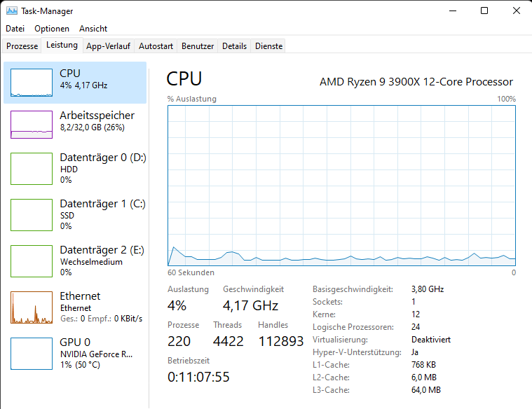This screenshot has width=532, height=409.
Task: Select Datenträger 2 (E:) Wechselmedium graph
Action: pos(32,261)
